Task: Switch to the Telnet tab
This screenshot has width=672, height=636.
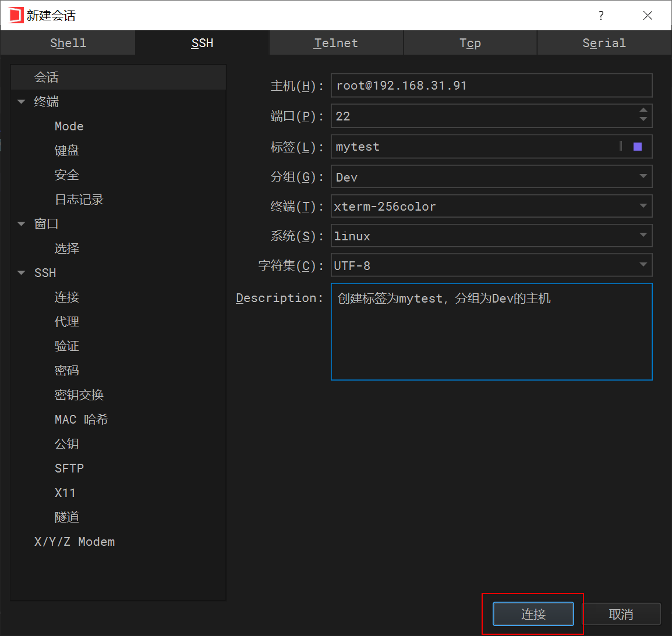Action: 336,42
